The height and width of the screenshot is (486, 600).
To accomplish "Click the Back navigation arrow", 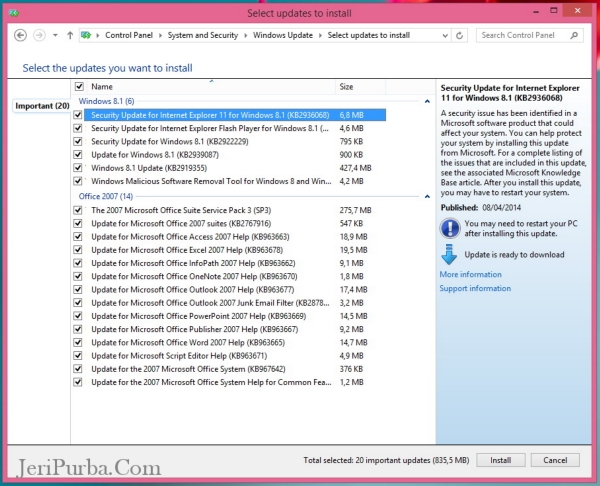I will click(20, 36).
